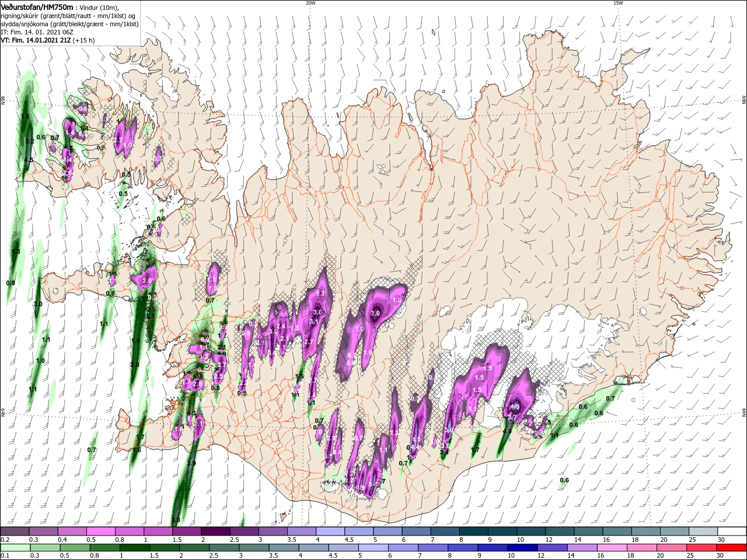The width and height of the screenshot is (747, 560).
Task: Select the mauve swatch above the 0.2 label
Action: pos(15,531)
